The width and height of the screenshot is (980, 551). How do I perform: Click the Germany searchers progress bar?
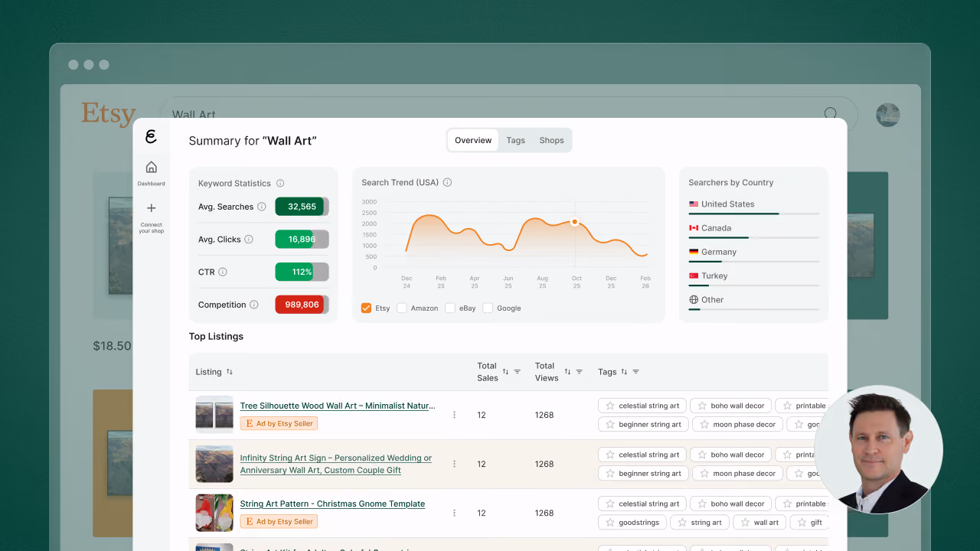coord(754,261)
